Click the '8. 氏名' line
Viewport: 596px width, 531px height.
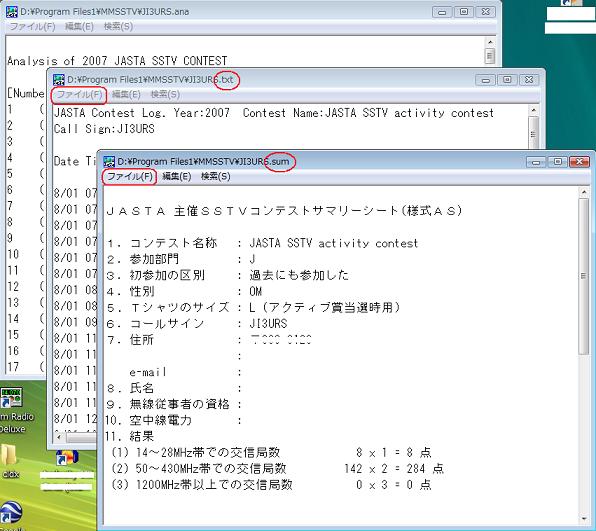point(174,388)
